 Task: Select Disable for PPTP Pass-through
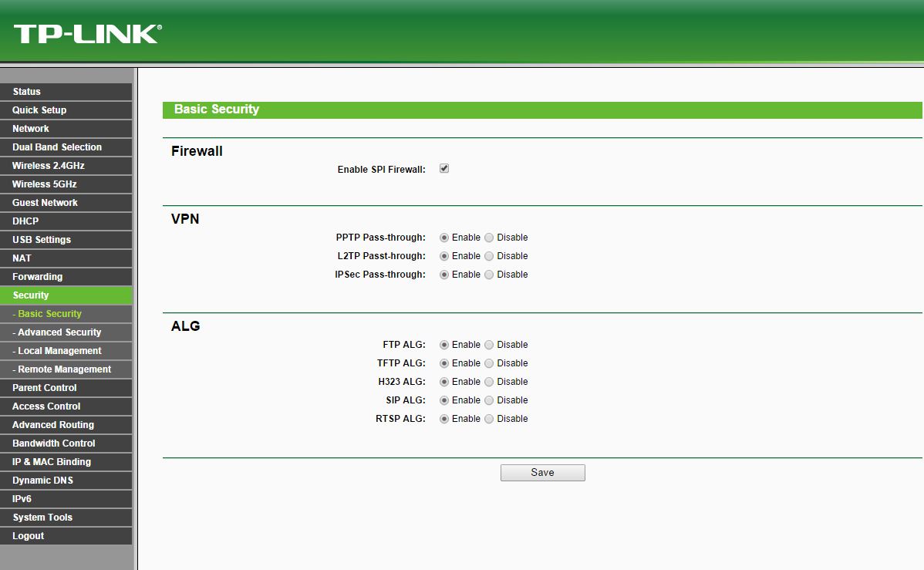point(489,238)
